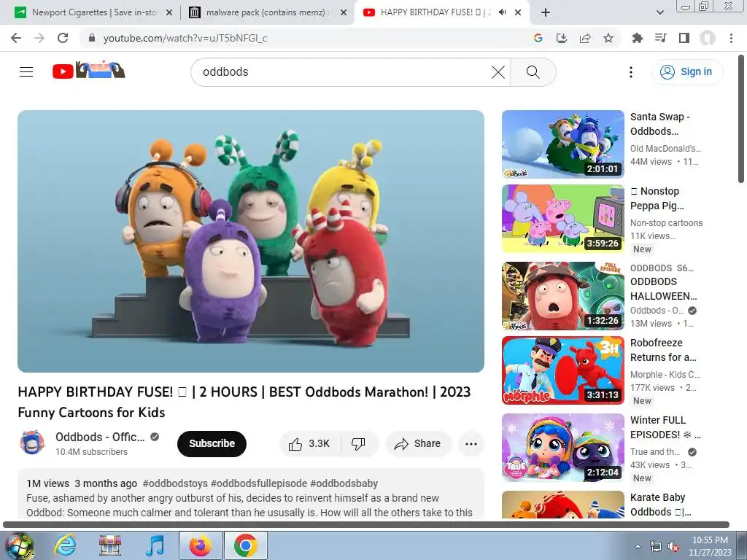Open the tab search dropdown arrow
The width and height of the screenshot is (747, 560).
659,12
